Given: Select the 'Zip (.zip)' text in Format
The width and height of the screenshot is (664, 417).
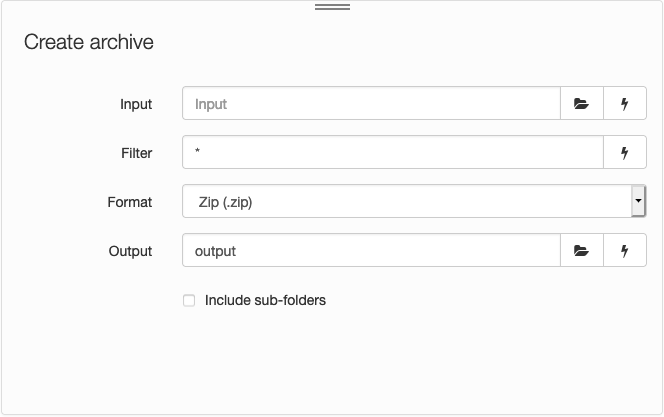Looking at the screenshot, I should click(225, 202).
